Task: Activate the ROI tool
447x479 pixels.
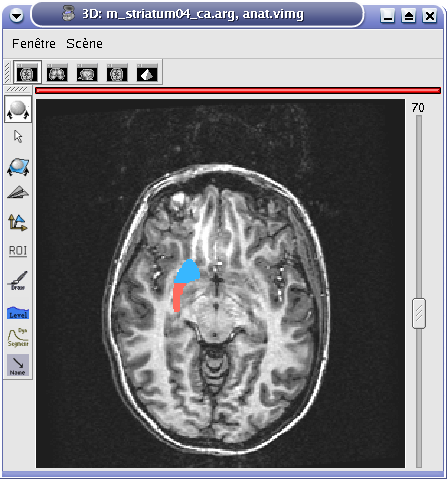Action: (18, 251)
